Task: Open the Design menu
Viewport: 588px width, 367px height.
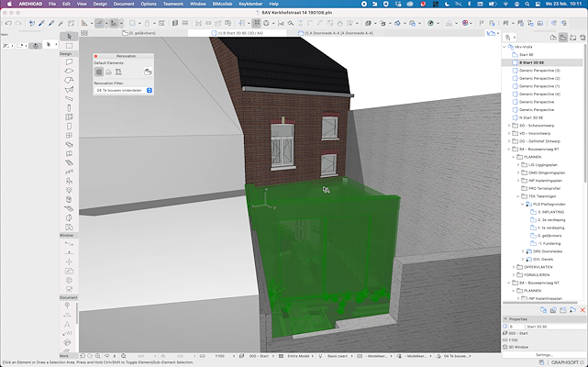Action: (101, 5)
